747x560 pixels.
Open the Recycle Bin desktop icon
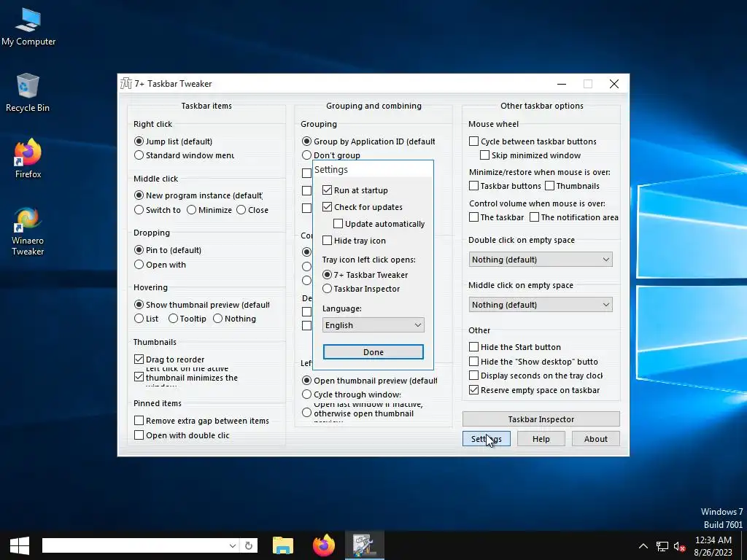point(28,93)
